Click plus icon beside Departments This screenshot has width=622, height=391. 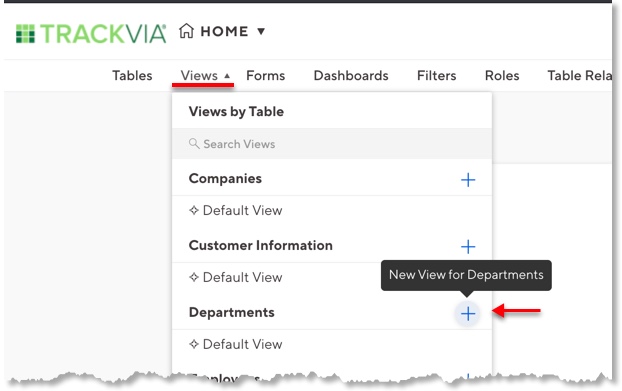[x=468, y=314]
